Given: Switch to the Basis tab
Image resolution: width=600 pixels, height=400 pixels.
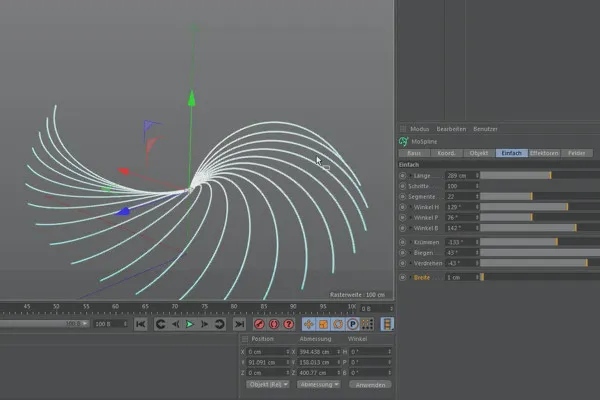Looking at the screenshot, I should (x=414, y=153).
